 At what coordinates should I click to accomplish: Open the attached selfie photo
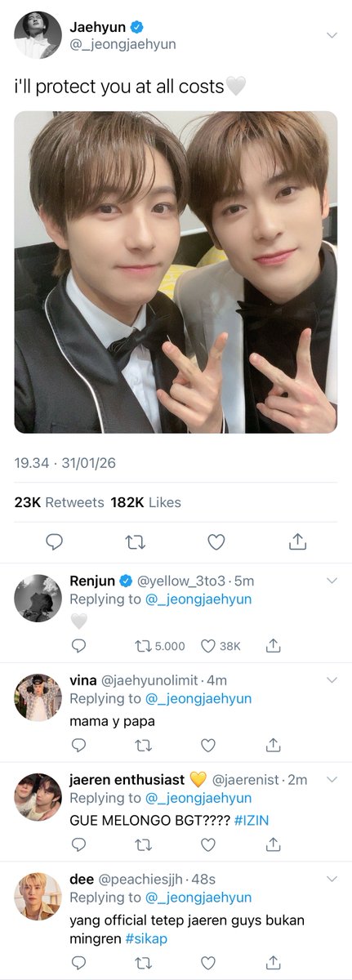pos(176,272)
